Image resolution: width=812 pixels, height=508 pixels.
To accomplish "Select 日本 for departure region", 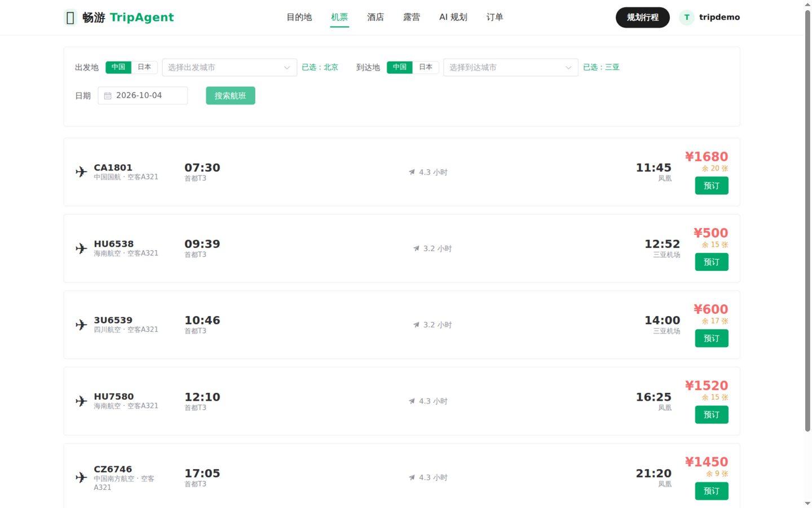I will (144, 67).
